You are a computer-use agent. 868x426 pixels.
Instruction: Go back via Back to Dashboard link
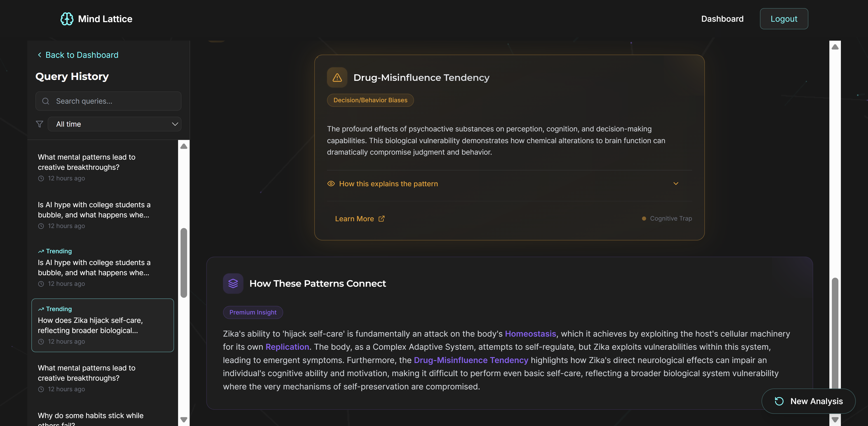pyautogui.click(x=78, y=55)
